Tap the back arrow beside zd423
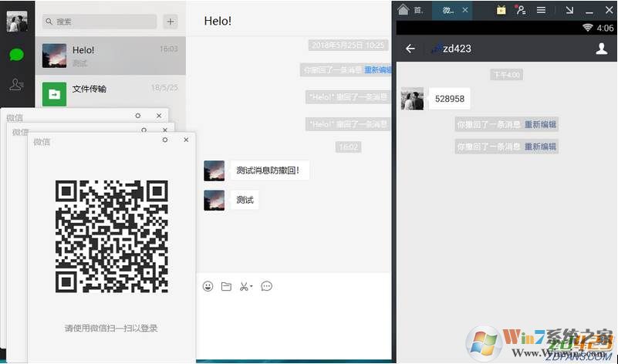 pos(410,49)
